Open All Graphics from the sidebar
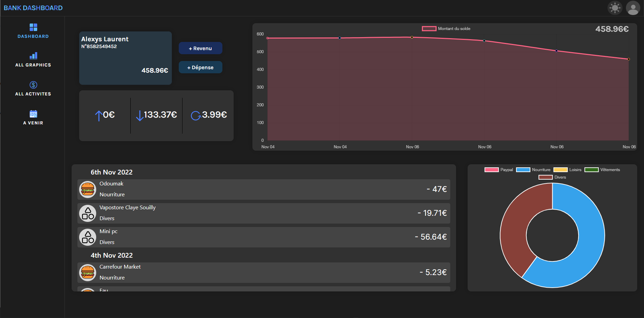 33,56
